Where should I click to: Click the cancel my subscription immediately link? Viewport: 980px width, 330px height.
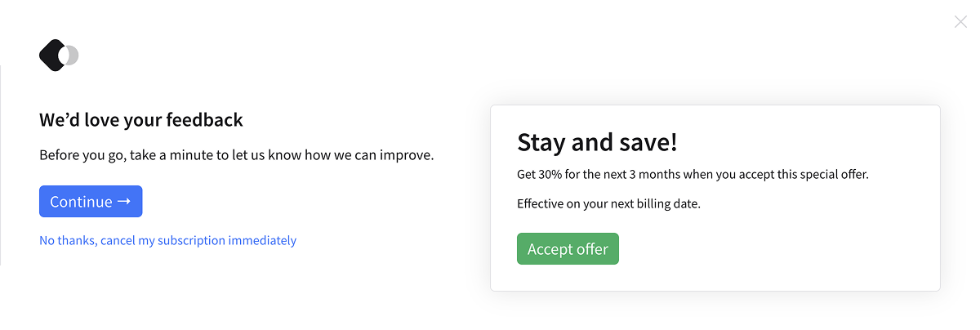pyautogui.click(x=167, y=240)
